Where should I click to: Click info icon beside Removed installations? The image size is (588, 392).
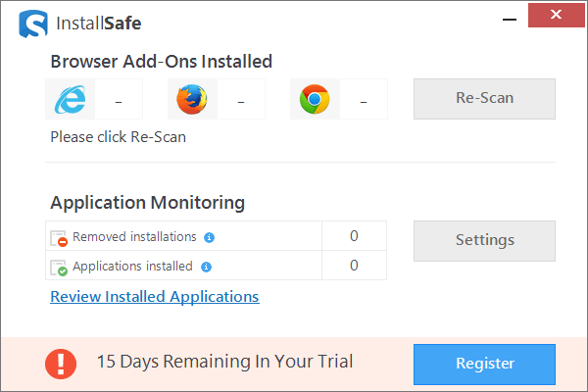pyautogui.click(x=210, y=237)
